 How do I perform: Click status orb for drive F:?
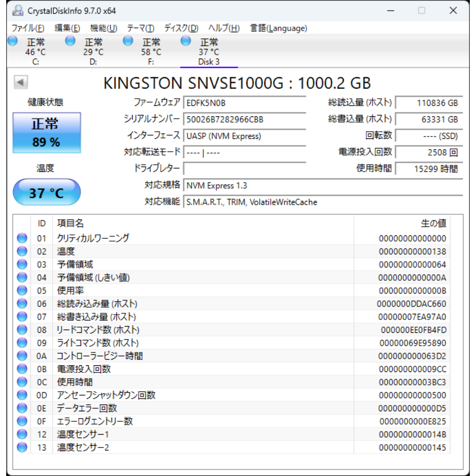(128, 41)
